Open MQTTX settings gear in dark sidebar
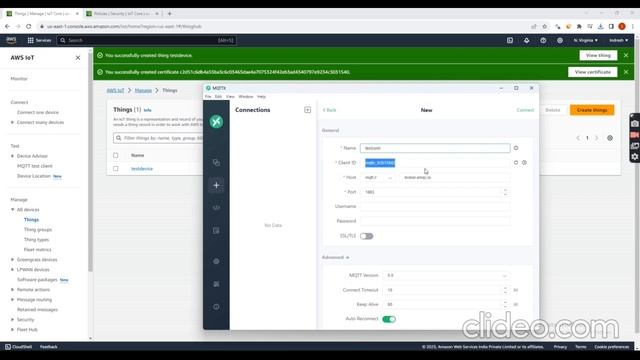640x360 pixels. tap(216, 261)
